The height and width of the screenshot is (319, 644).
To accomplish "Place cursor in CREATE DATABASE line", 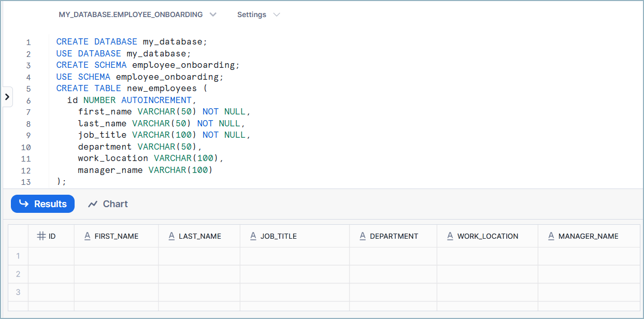I will (x=132, y=42).
